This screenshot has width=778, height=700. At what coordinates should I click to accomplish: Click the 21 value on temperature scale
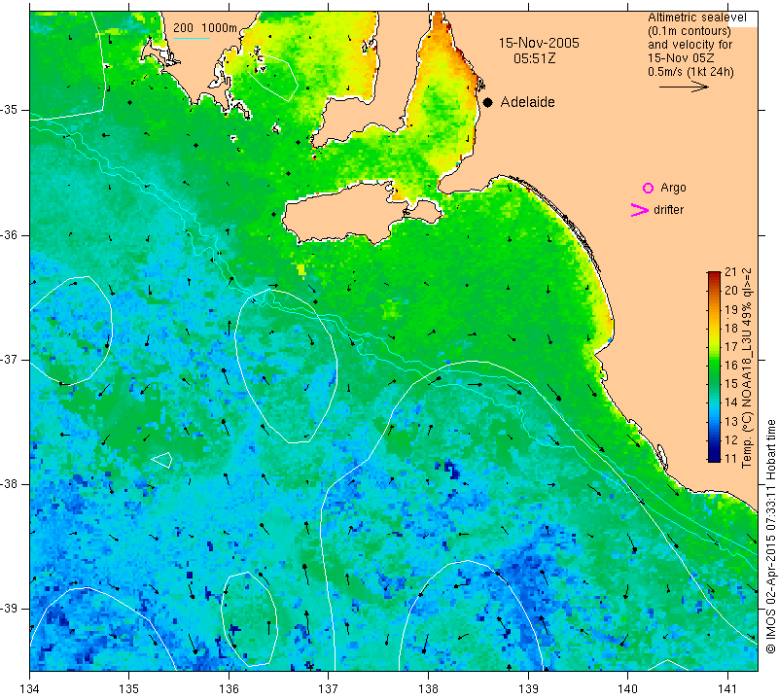[x=731, y=272]
